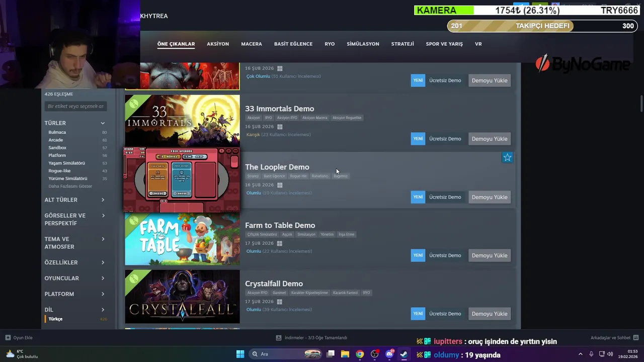Launch Google Chrome from the taskbar
644x362 pixels.
[x=360, y=354]
